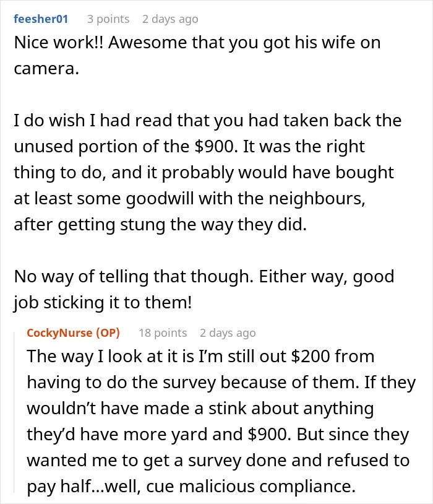Screen dimensions: 433x504
Task: Click the 18 points score label
Action: pos(163,332)
